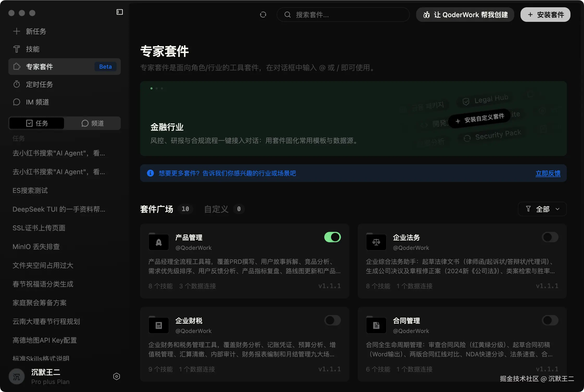Click the third carousel dot in banner
Viewport: 584px width, 392px height.
pyautogui.click(x=162, y=88)
